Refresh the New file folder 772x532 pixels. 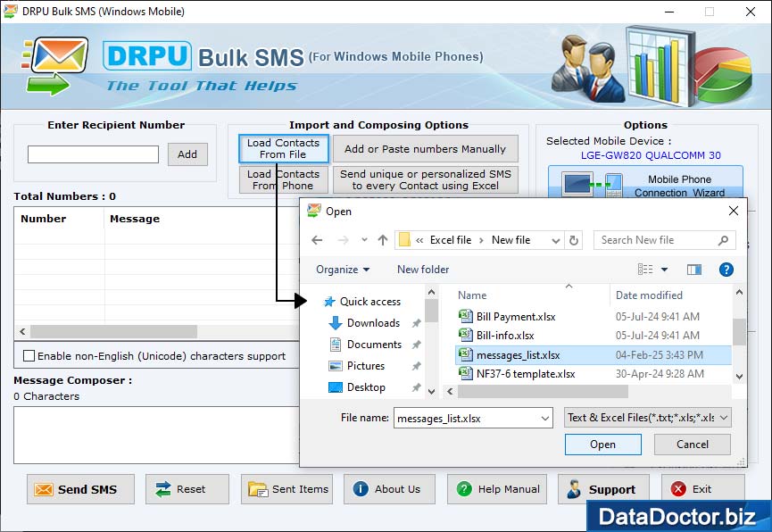pos(574,240)
